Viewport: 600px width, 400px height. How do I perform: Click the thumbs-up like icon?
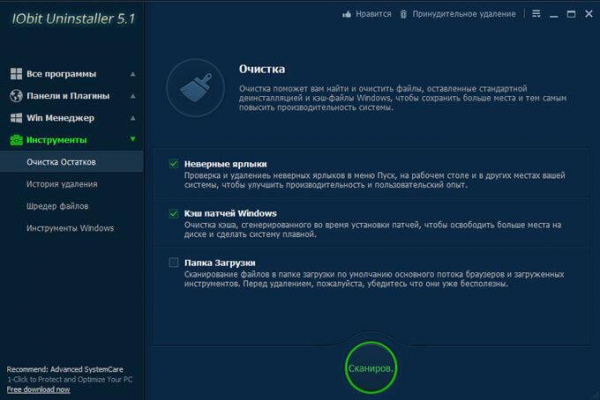tap(347, 14)
